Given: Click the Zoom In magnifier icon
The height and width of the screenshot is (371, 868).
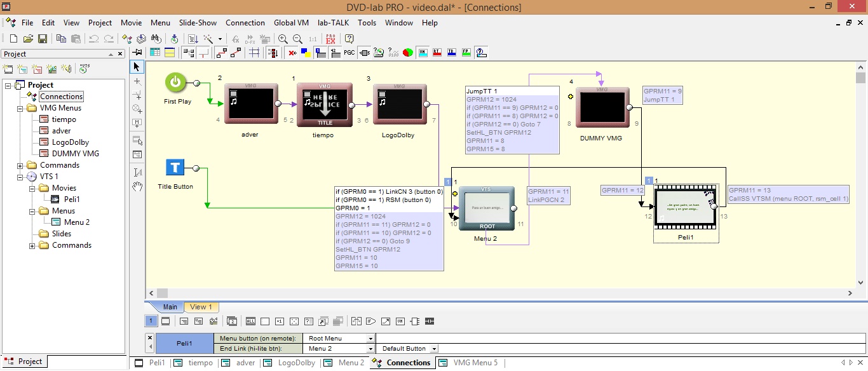Looking at the screenshot, I should point(283,39).
